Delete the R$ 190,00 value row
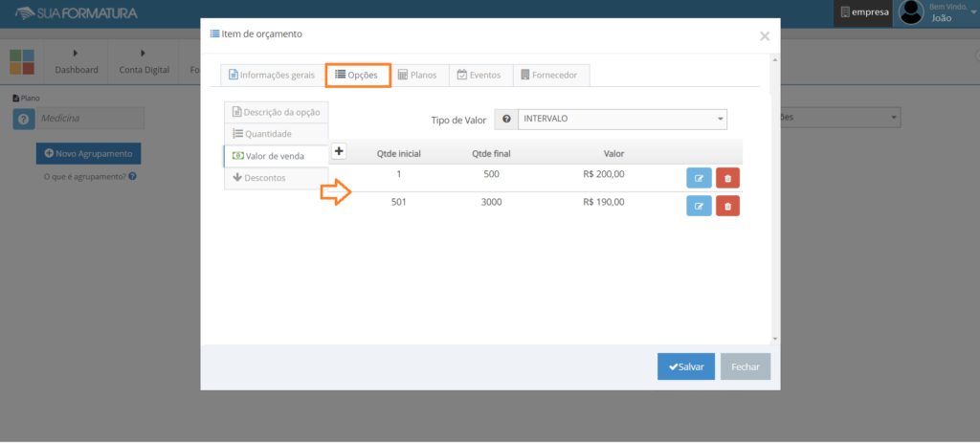Image resolution: width=980 pixels, height=443 pixels. pyautogui.click(x=727, y=206)
